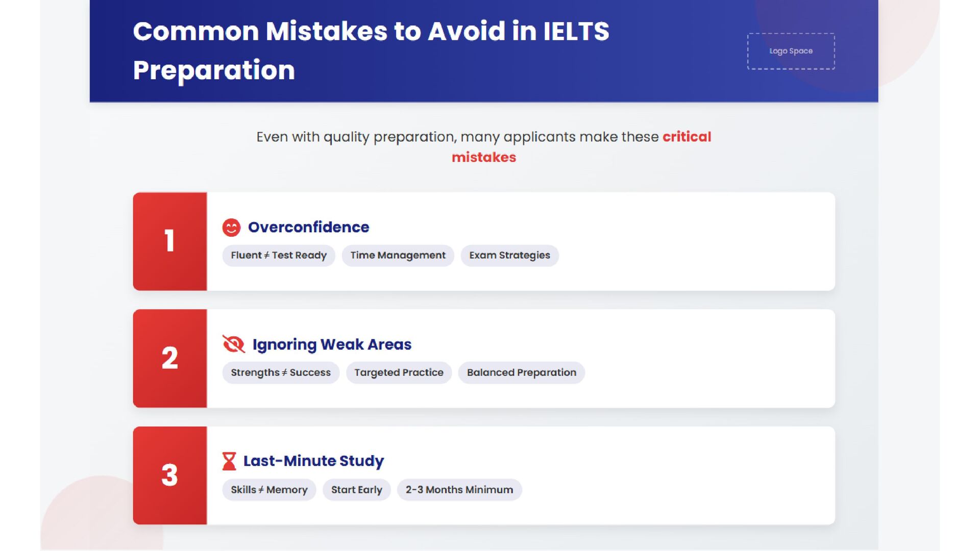980x551 pixels.
Task: Click the crossed-out eye icon
Action: pyautogui.click(x=234, y=344)
